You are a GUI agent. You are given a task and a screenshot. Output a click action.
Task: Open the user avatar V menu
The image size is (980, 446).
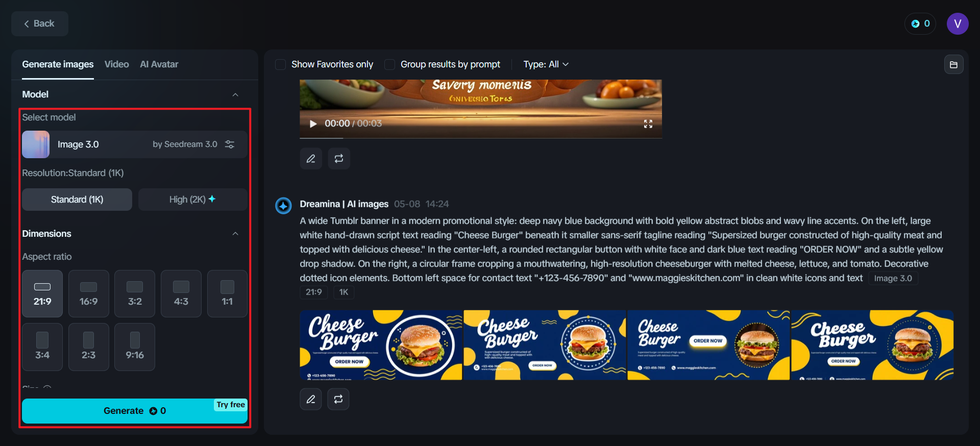click(958, 23)
